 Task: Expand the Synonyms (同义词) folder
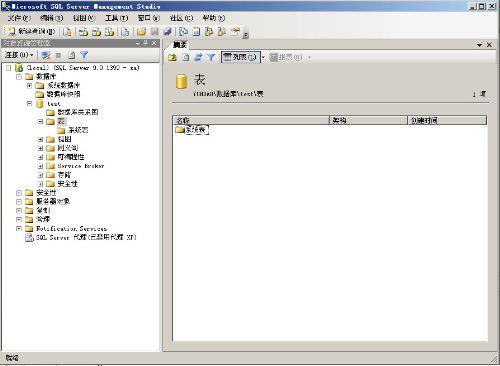click(40, 148)
